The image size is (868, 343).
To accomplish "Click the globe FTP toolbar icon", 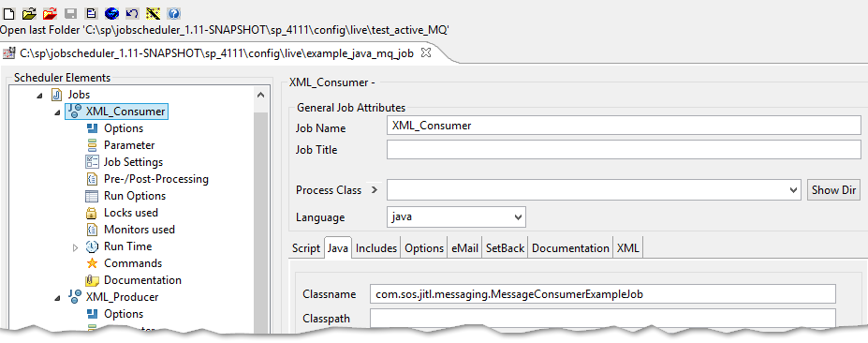I will click(x=111, y=13).
